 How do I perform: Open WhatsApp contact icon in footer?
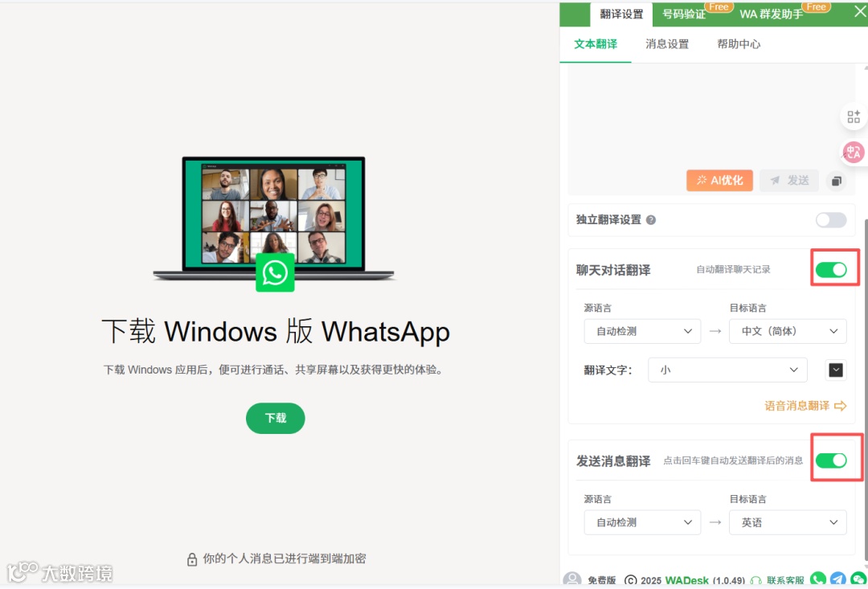tap(818, 579)
